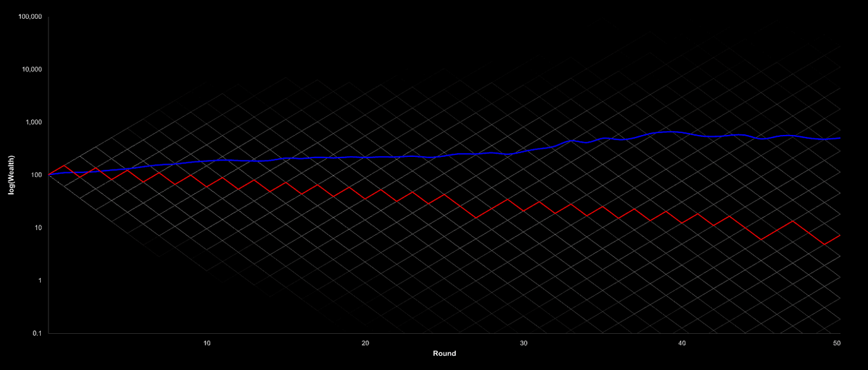Click the 100,000 y-axis label
This screenshot has height=370, width=868.
click(31, 17)
